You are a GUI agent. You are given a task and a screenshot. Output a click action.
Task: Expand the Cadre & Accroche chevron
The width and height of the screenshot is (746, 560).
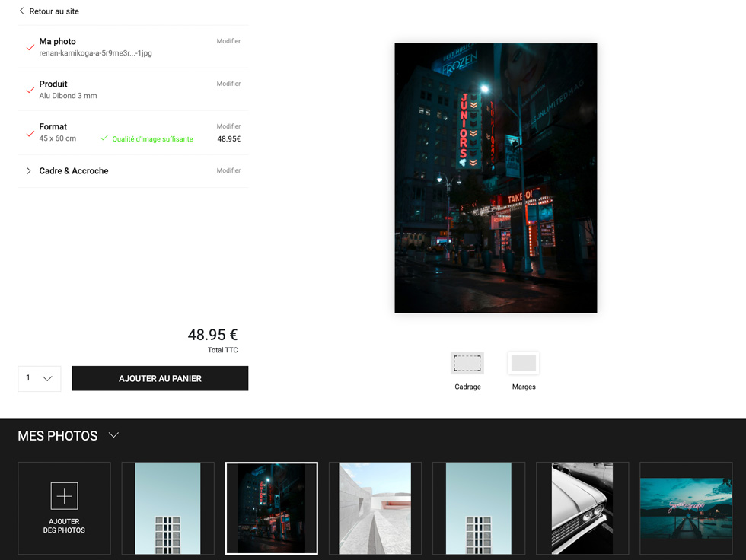click(x=29, y=170)
